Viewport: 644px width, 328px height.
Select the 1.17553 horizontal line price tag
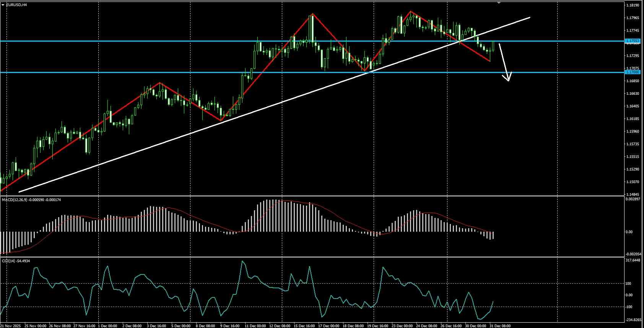coord(632,41)
